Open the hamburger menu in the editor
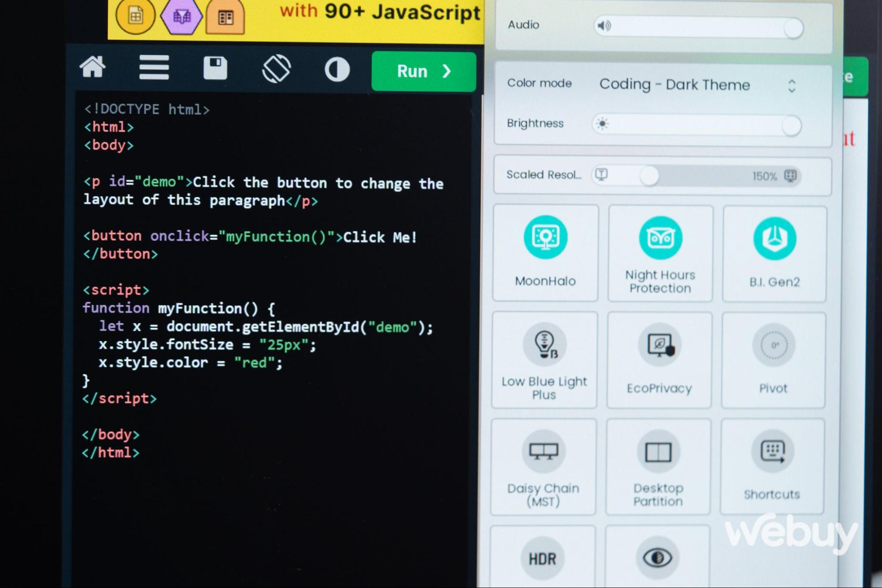 [x=154, y=67]
